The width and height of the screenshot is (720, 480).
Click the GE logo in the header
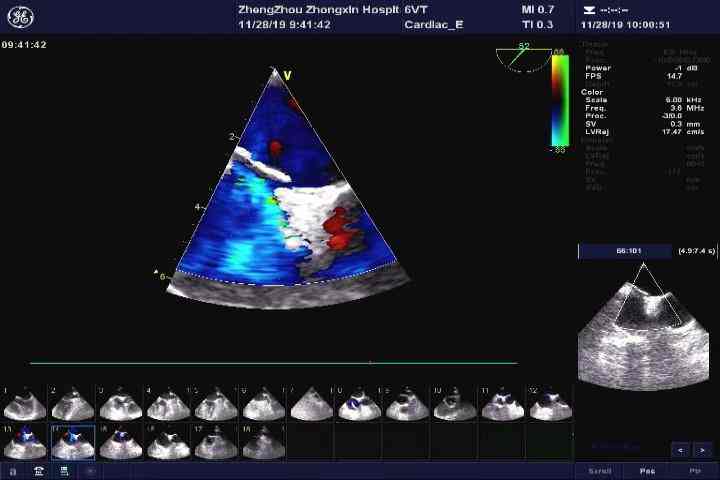(x=20, y=19)
